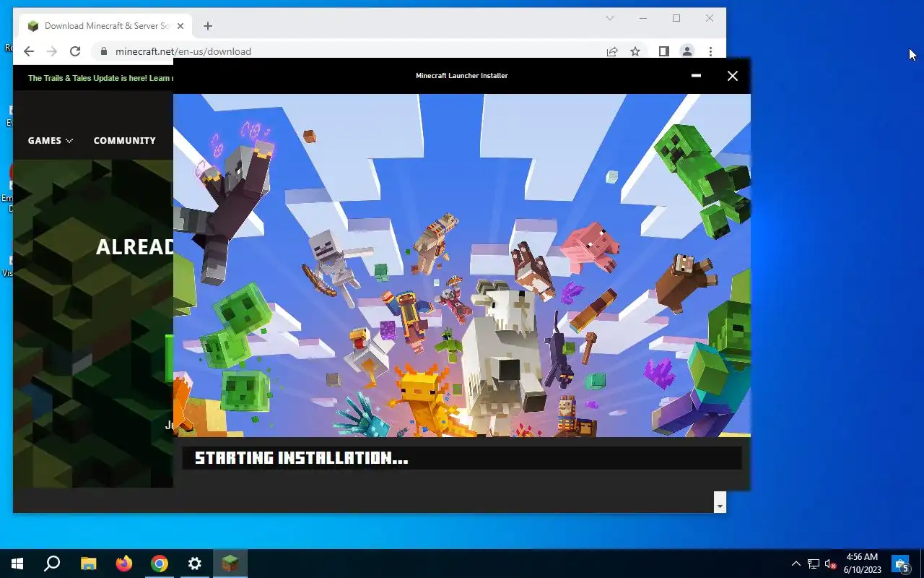Click the muted volume tray icon
924x578 pixels.
tap(831, 564)
